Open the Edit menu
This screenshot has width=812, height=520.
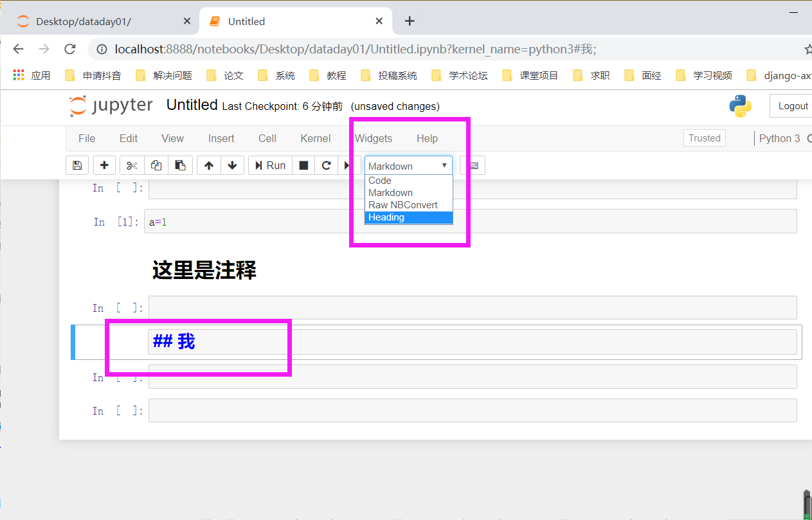tap(129, 138)
